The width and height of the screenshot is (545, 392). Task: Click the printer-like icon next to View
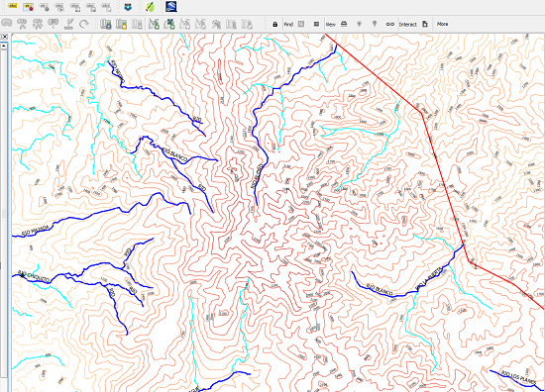pyautogui.click(x=344, y=24)
